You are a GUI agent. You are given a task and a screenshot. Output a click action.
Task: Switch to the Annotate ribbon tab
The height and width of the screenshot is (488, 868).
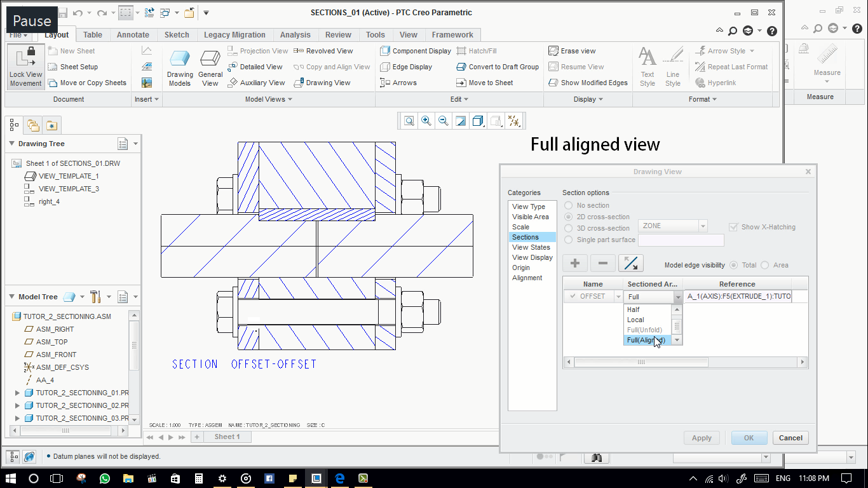[x=133, y=35]
